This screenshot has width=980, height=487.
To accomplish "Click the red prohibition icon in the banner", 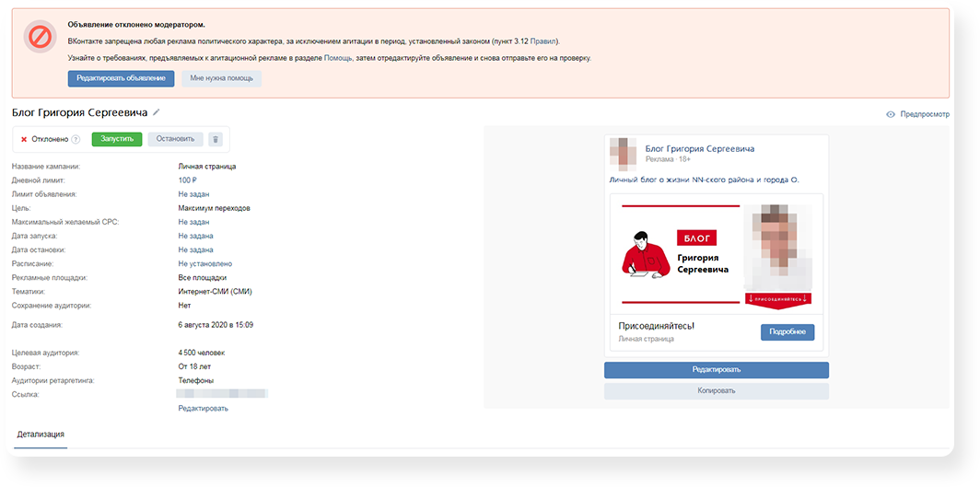I will point(40,37).
